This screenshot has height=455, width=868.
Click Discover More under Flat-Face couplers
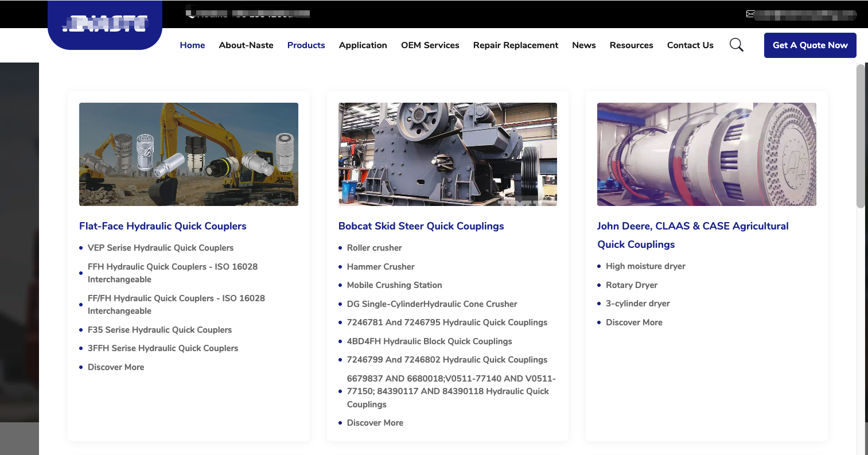[x=116, y=367]
